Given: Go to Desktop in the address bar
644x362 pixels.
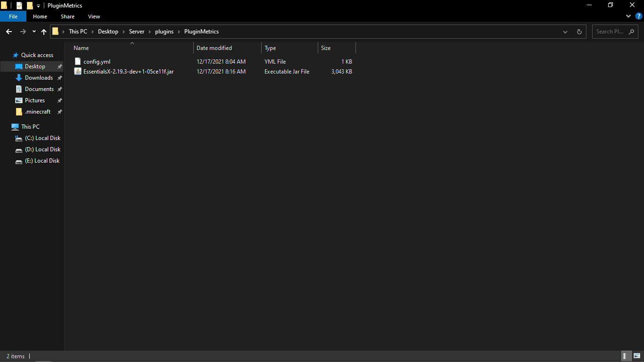Looking at the screenshot, I should (108, 32).
